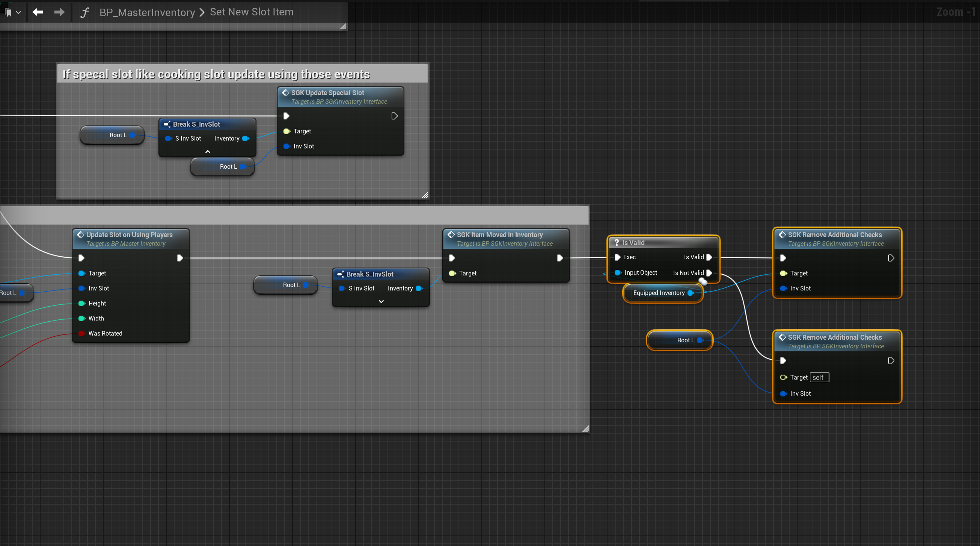Click Update Slot on Using Players exec input pin
This screenshot has height=546, width=980.
click(81, 258)
